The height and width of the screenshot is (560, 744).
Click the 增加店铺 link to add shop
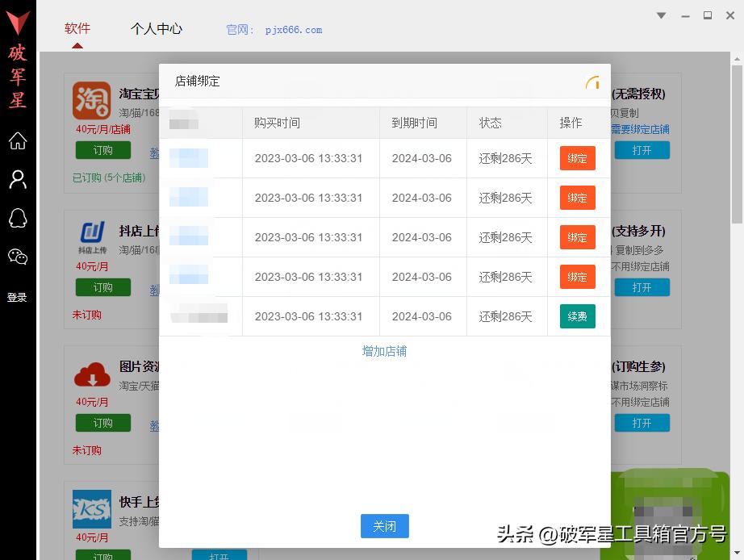(384, 351)
